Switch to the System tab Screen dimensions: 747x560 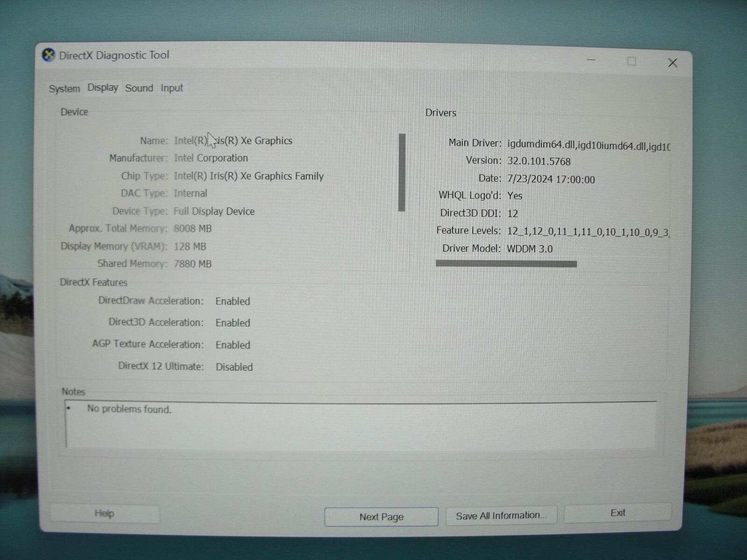point(64,88)
